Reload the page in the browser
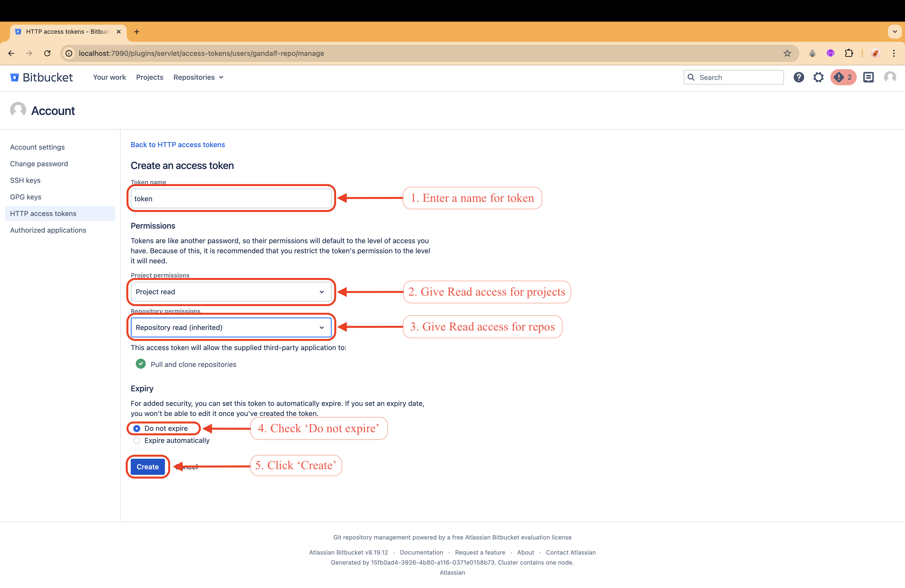 pyautogui.click(x=47, y=53)
